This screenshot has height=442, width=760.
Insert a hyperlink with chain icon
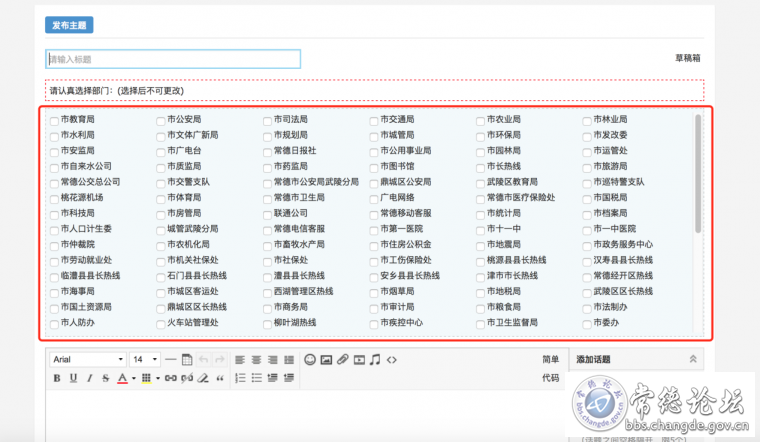tap(171, 378)
